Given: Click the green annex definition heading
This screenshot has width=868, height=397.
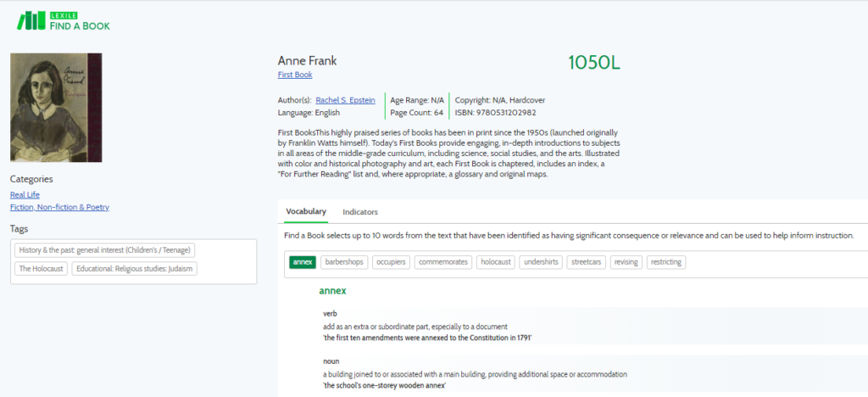Looking at the screenshot, I should (332, 291).
